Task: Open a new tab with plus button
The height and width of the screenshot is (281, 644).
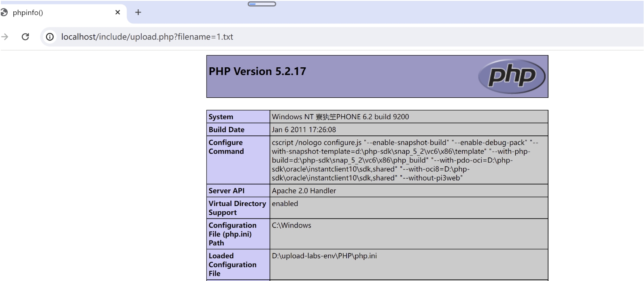Action: 138,13
